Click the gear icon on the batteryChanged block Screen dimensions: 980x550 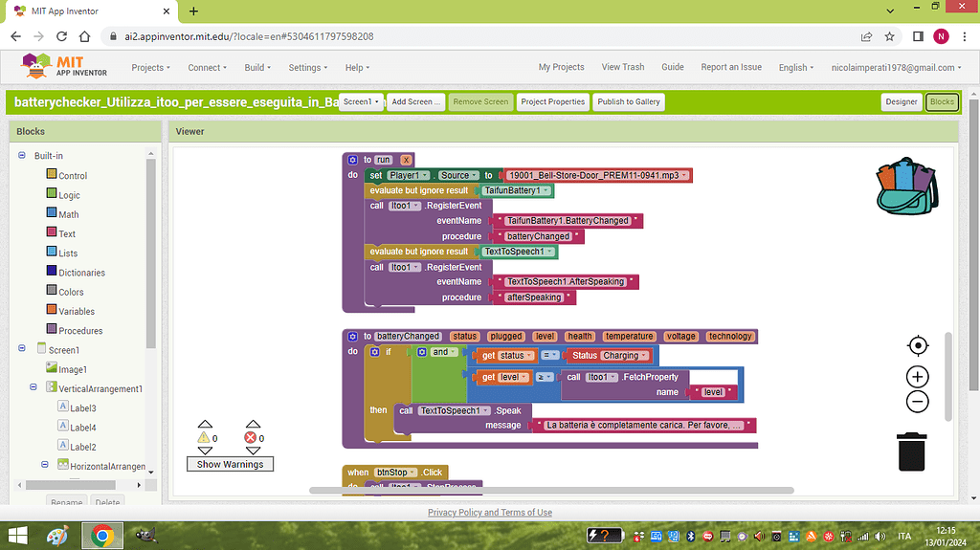coord(352,337)
